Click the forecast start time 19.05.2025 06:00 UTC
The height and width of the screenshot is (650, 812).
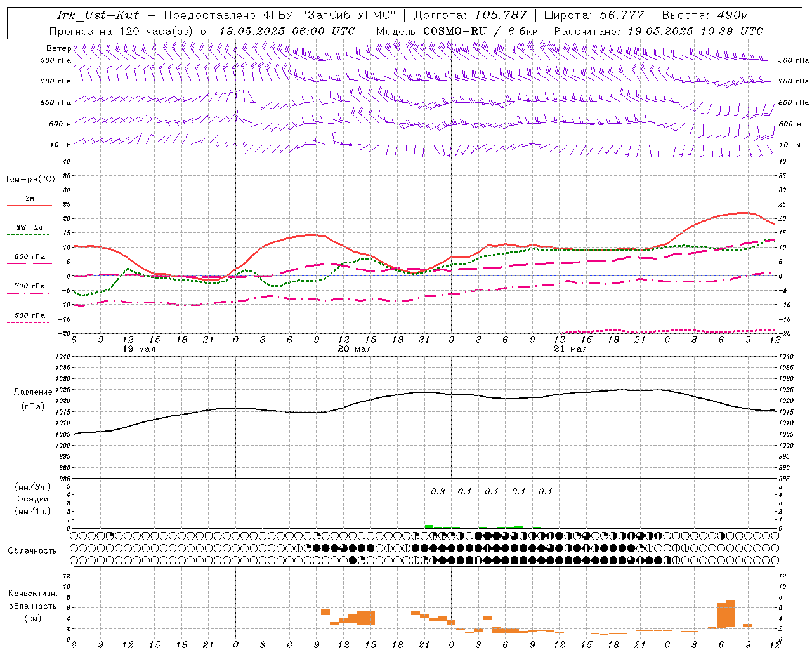coord(287,31)
